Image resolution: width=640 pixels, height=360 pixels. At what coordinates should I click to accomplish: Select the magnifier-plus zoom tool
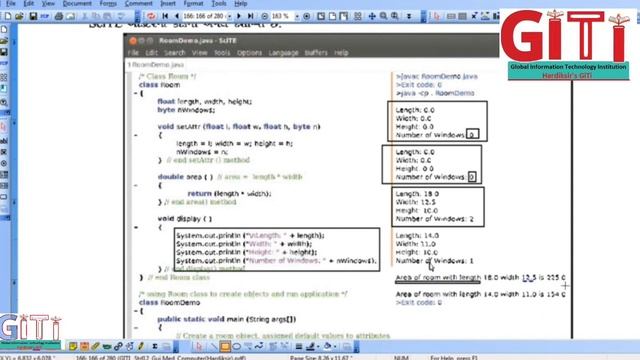click(x=395, y=16)
